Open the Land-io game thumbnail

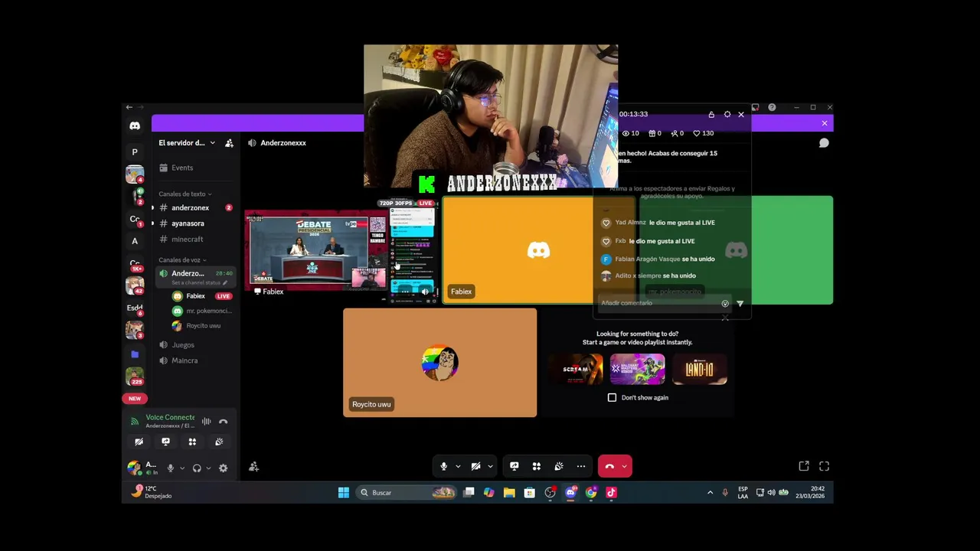(x=700, y=369)
